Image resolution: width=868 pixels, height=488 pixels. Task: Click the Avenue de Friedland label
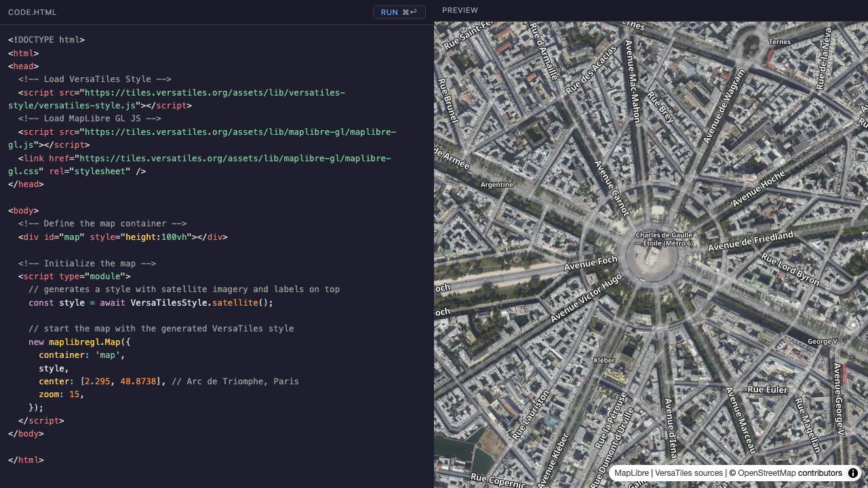[x=751, y=241]
